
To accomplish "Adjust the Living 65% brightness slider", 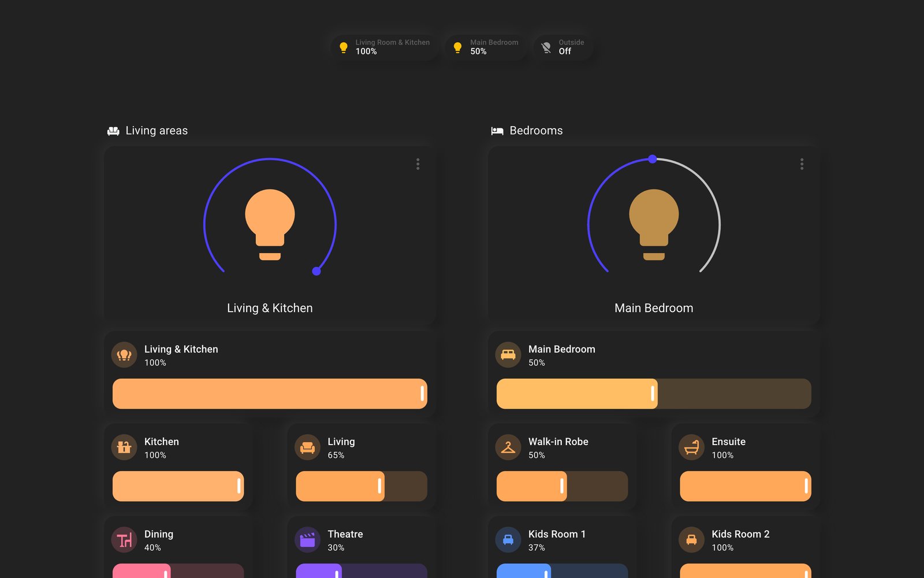I will point(362,486).
